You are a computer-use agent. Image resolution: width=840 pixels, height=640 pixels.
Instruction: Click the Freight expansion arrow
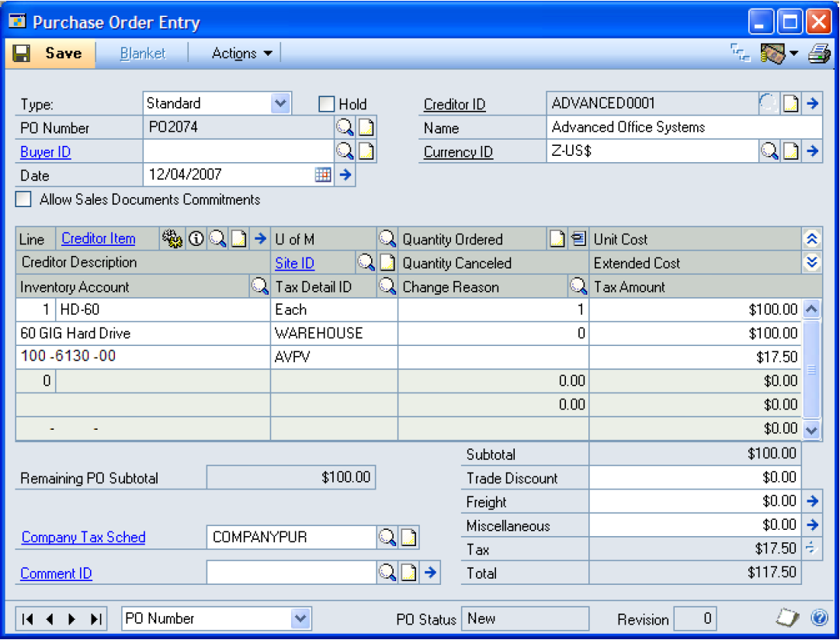pyautogui.click(x=813, y=501)
